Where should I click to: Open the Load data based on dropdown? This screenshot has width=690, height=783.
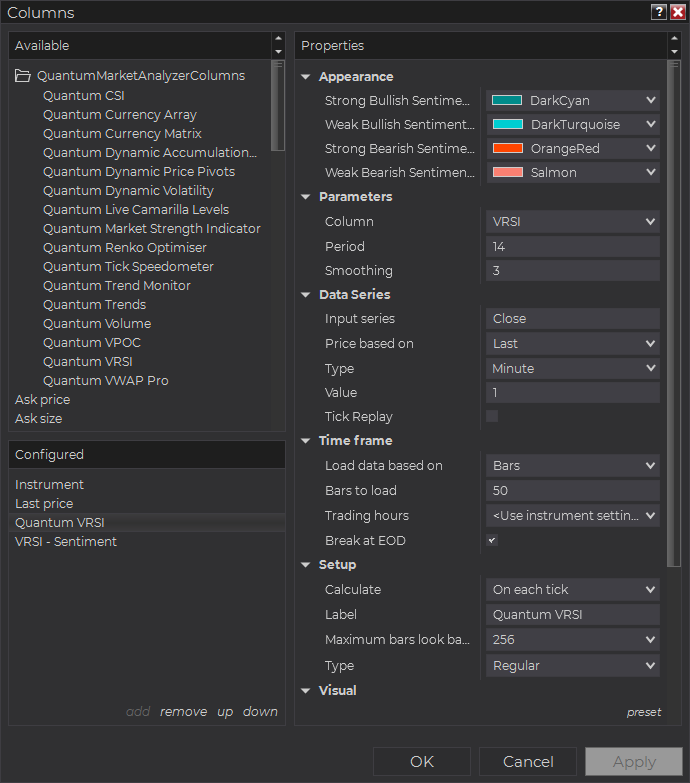(573, 465)
